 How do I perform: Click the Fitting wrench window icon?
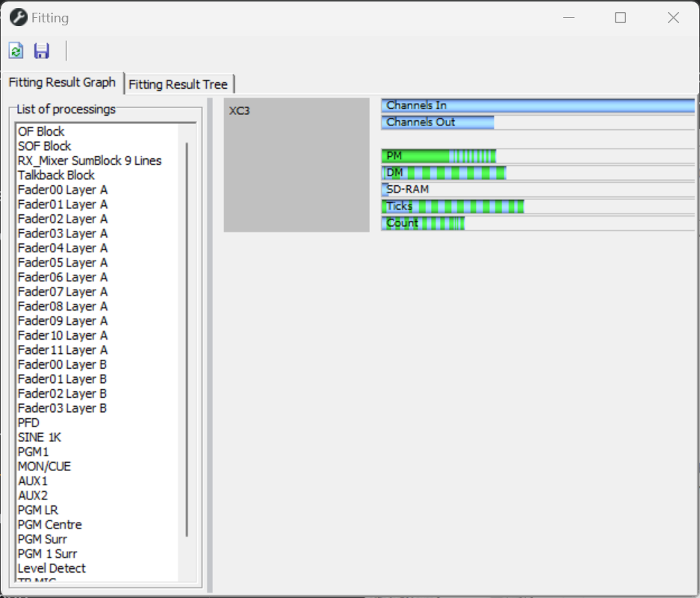tap(18, 18)
